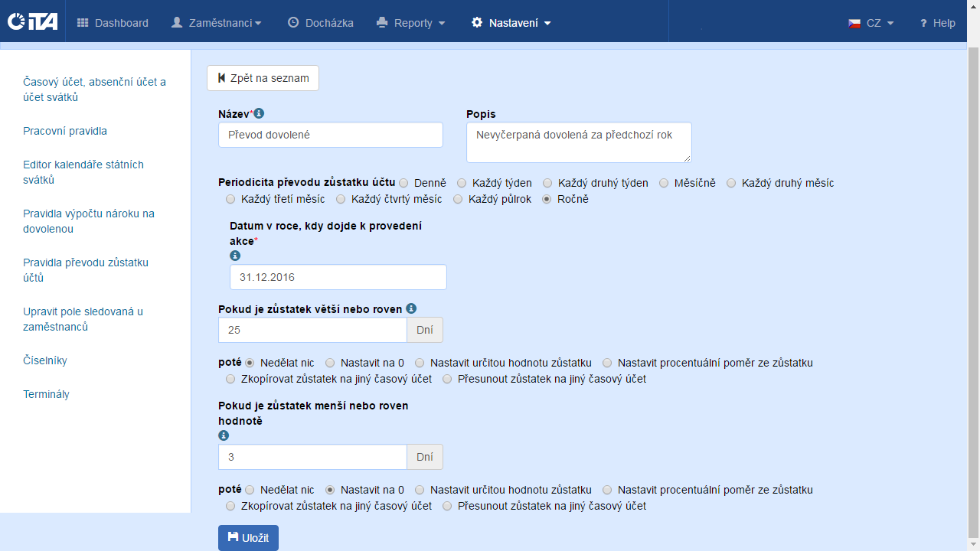Choose Denně periodicity option
The image size is (980, 551).
(x=403, y=183)
